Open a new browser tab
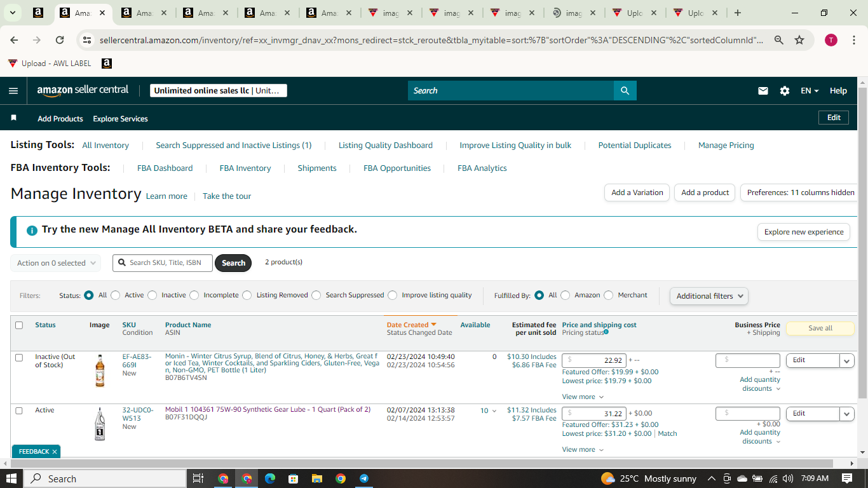Image resolution: width=868 pixels, height=488 pixels. [x=737, y=13]
